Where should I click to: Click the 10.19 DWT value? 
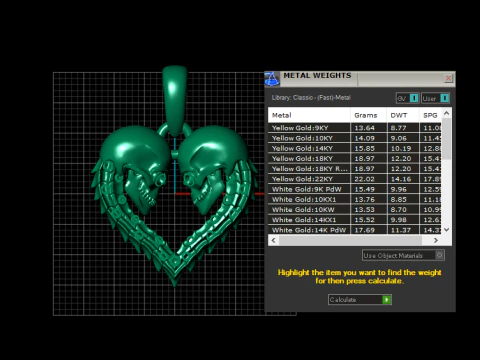(x=401, y=148)
